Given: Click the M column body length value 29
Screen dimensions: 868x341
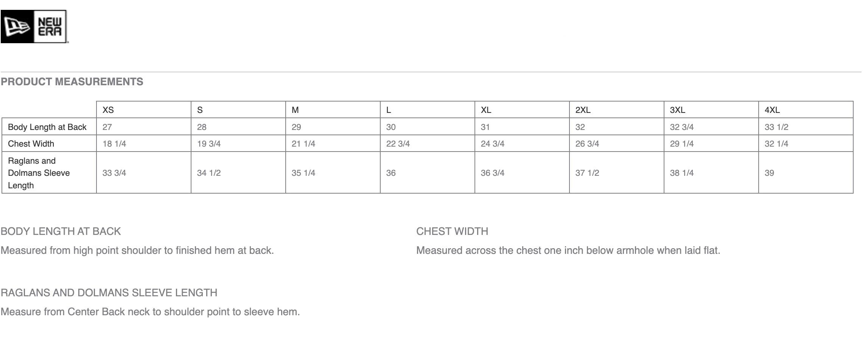Looking at the screenshot, I should [x=296, y=127].
